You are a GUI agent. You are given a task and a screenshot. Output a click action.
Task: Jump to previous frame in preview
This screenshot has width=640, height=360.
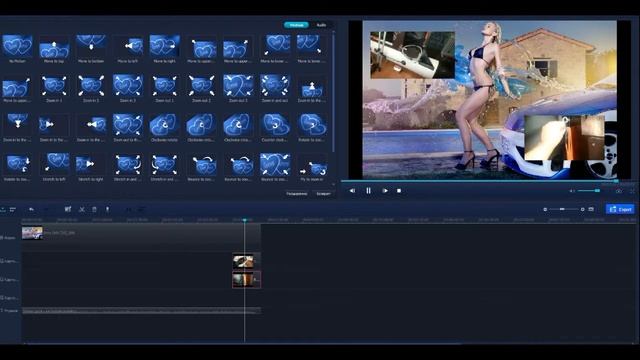[x=352, y=191]
